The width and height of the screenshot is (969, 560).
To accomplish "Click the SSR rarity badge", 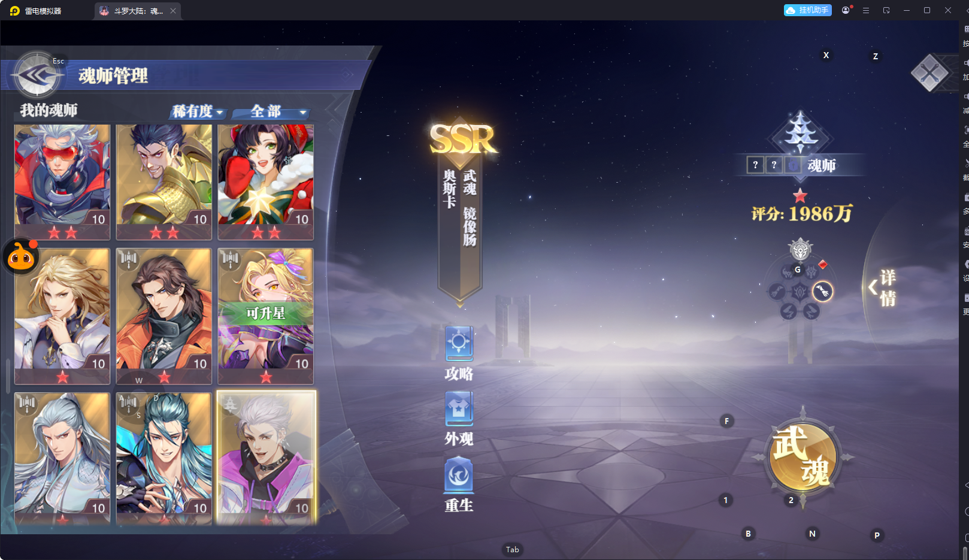I will [x=464, y=140].
